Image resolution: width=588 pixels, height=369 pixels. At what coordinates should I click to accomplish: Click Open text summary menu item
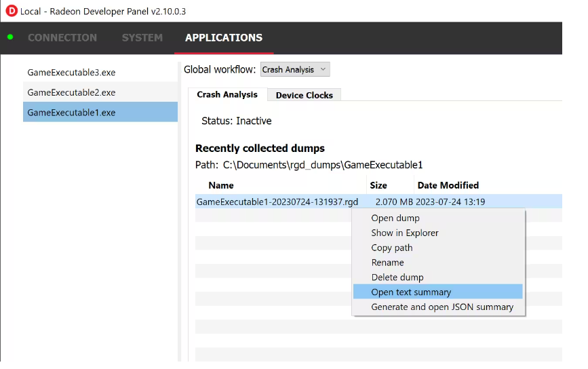point(411,292)
